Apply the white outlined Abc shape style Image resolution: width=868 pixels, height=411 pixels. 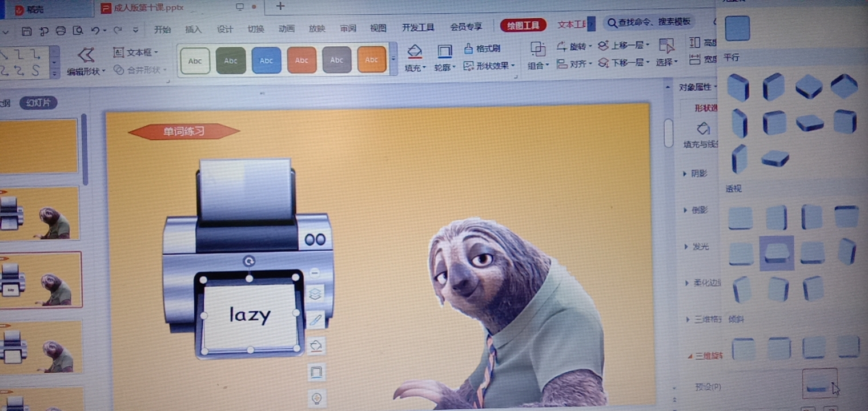click(x=195, y=61)
